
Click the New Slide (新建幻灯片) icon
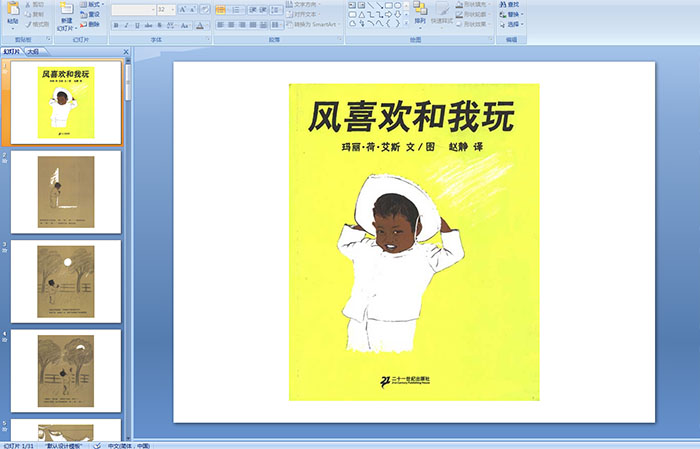click(67, 8)
